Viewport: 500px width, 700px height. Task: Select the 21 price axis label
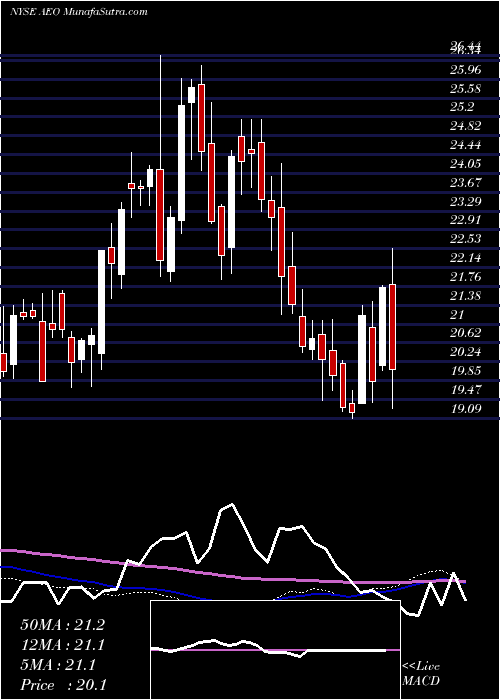tap(458, 314)
